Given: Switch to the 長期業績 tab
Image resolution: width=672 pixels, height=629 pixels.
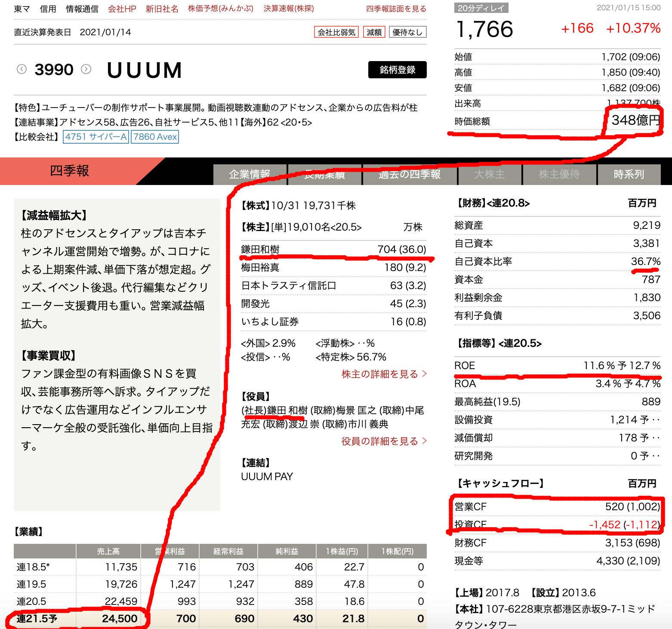Looking at the screenshot, I should [324, 174].
